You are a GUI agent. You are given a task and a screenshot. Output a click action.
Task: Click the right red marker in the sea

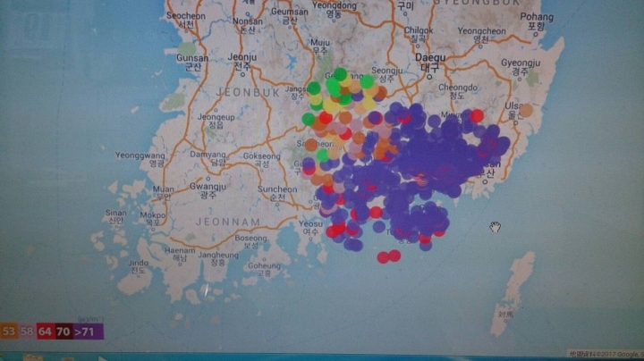[x=394, y=256]
